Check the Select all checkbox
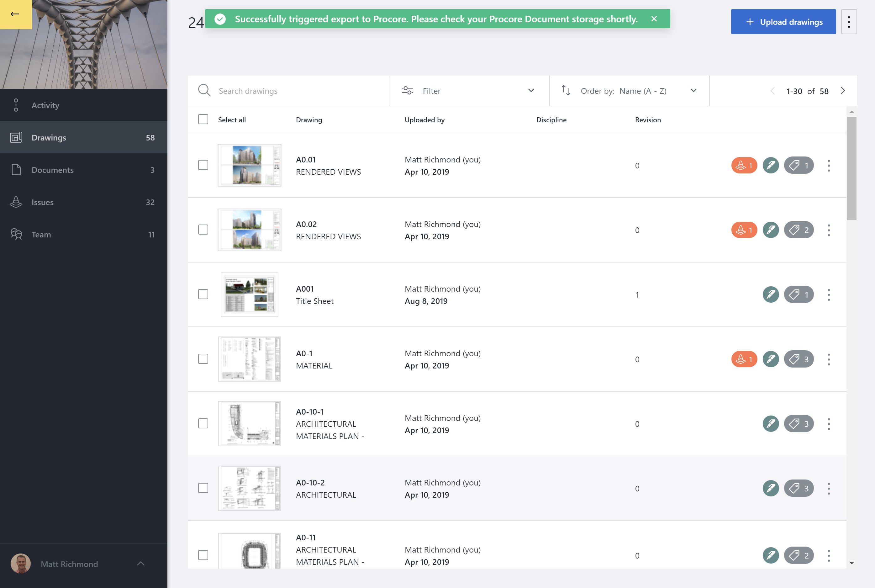Screen dimensions: 875x588 coord(203,119)
